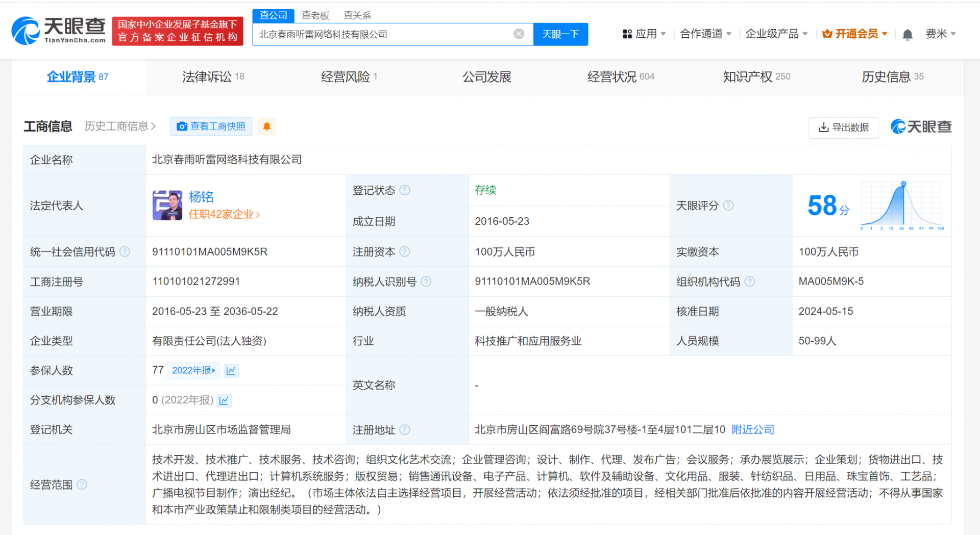980x535 pixels.
Task: Expand the 合作通道 menu
Action: pos(706,34)
